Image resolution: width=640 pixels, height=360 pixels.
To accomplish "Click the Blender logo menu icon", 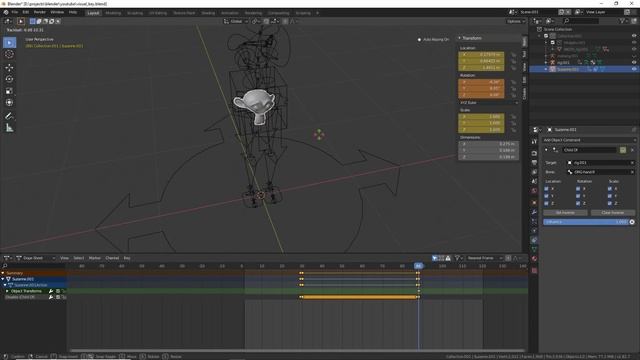I will click(x=6, y=12).
